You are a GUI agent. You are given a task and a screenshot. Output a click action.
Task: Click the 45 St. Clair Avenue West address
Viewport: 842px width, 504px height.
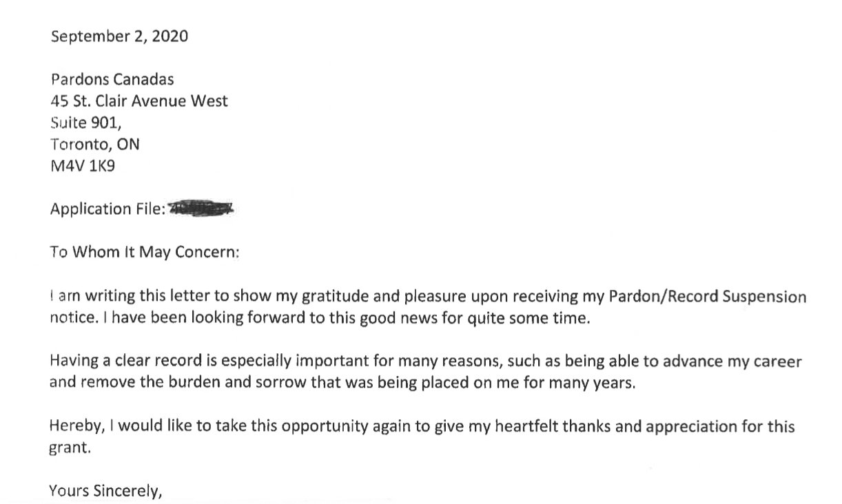139,101
